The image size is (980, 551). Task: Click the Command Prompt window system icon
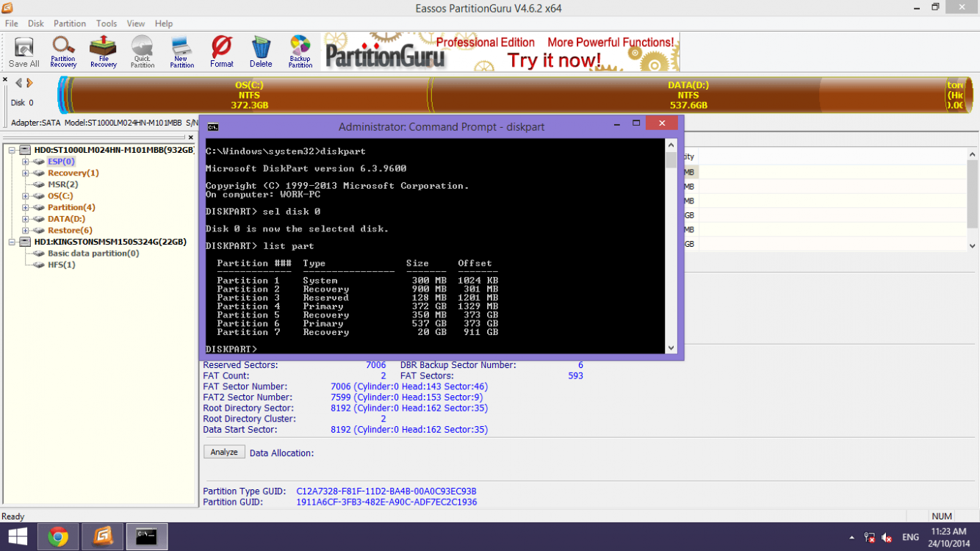coord(212,126)
